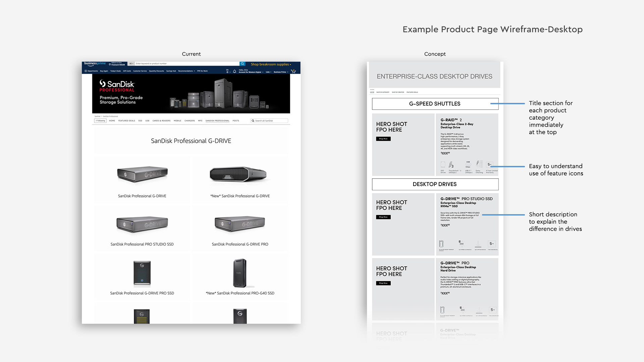
Task: Click the USB-C feature icon under G-RAID 2
Action: (x=468, y=164)
